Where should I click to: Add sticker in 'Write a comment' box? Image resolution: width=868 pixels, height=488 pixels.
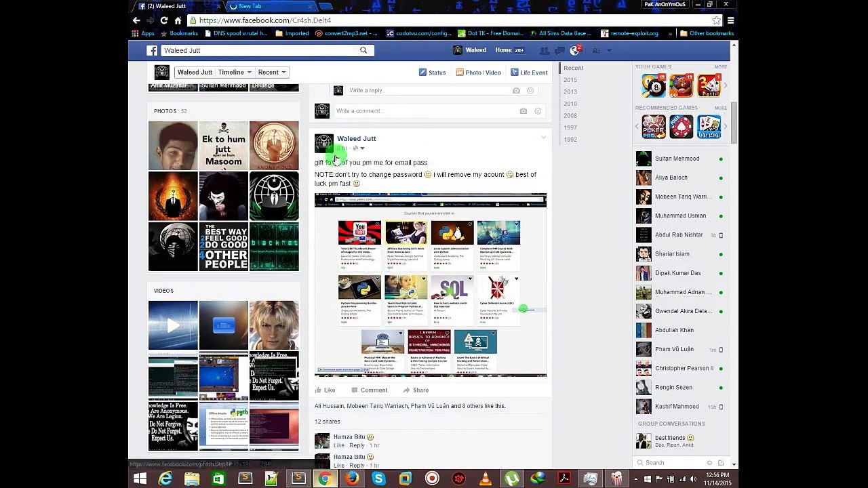[538, 111]
